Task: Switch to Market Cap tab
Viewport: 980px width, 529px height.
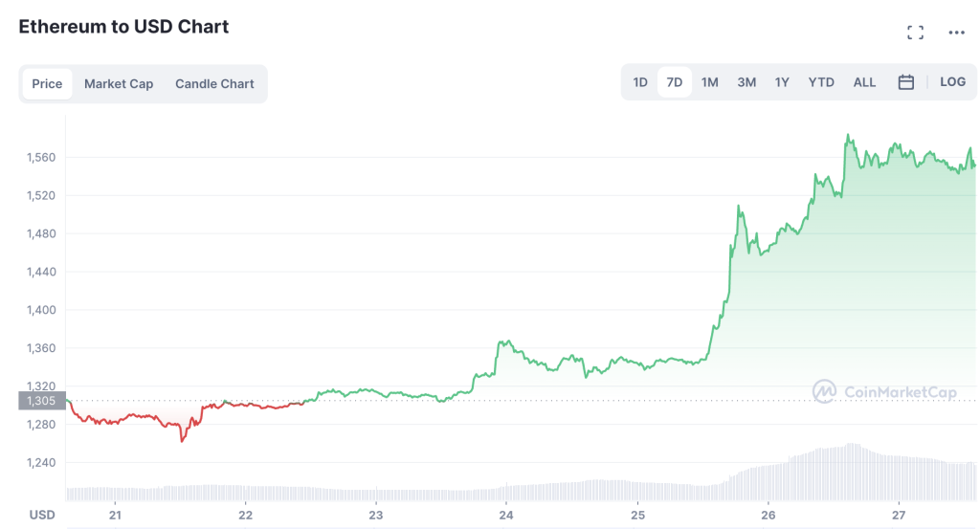Action: point(119,83)
